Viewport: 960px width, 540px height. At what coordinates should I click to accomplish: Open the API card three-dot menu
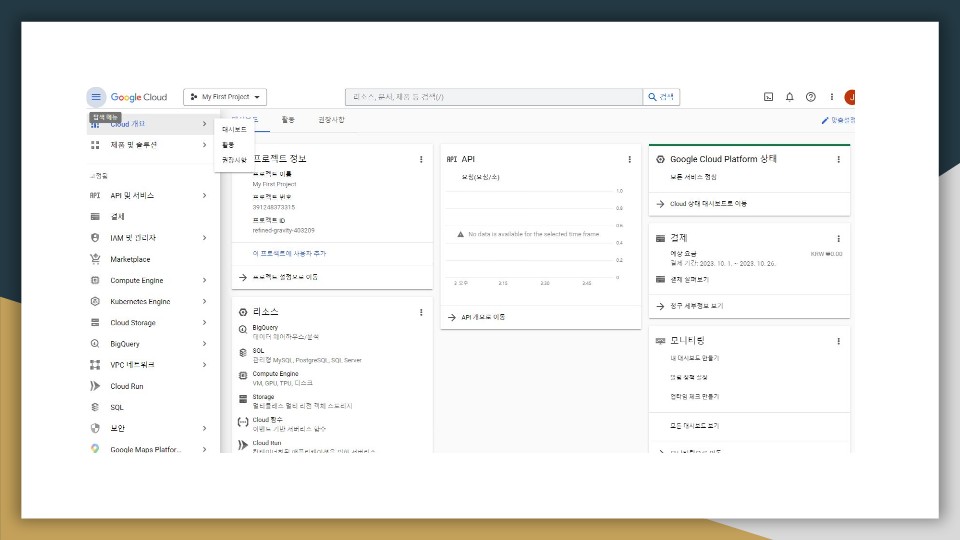629,159
